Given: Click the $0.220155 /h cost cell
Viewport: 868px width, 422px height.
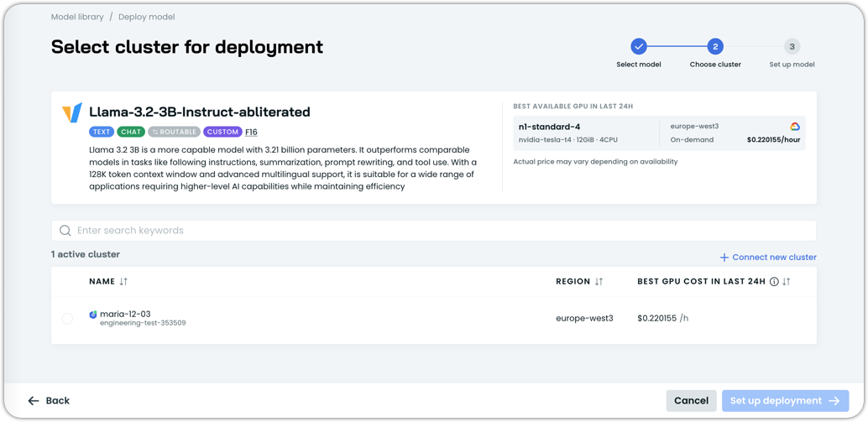Looking at the screenshot, I should click(x=663, y=319).
